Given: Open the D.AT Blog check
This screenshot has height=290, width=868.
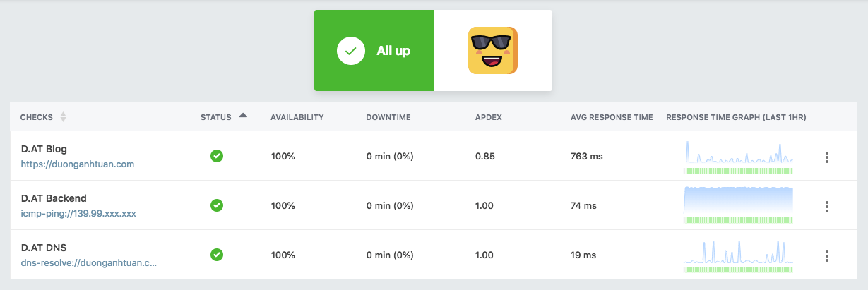Looking at the screenshot, I should (44, 150).
